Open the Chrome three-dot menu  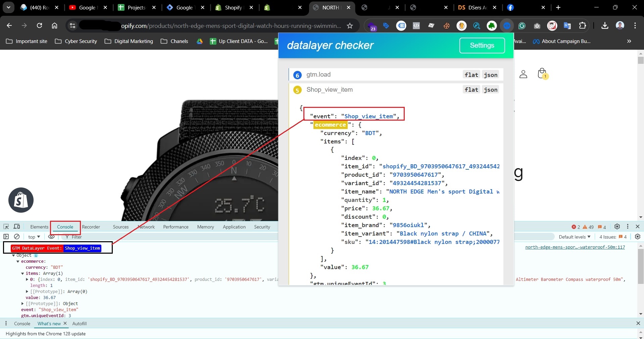[x=635, y=26]
